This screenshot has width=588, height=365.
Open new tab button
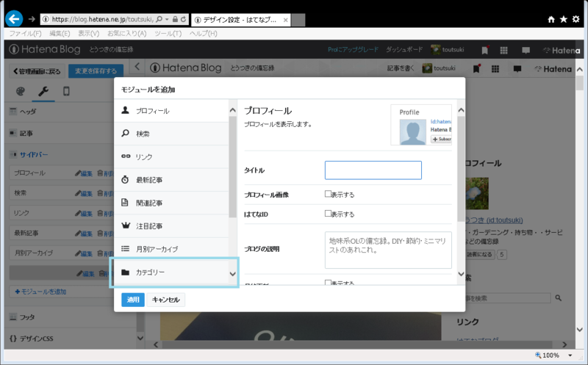tap(298, 20)
